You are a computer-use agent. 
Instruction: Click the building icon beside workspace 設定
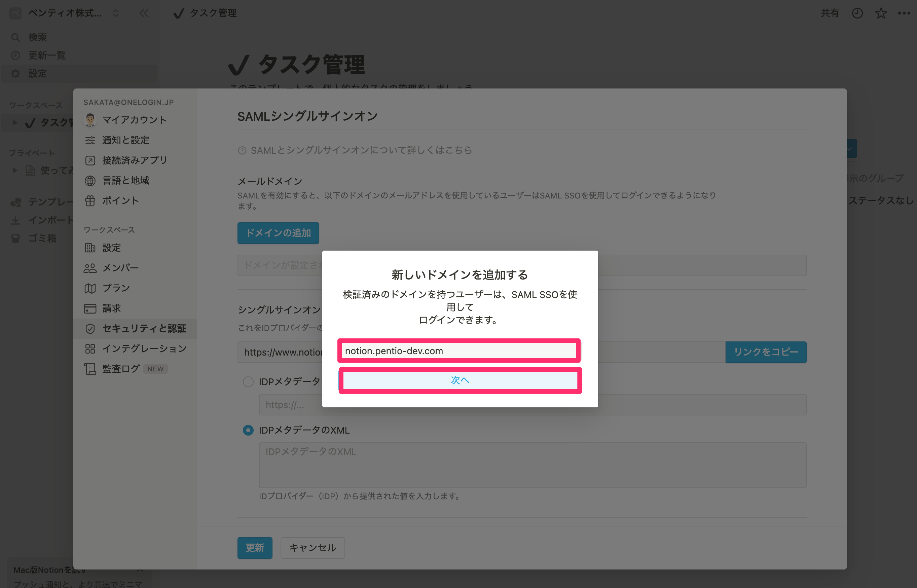tap(90, 248)
